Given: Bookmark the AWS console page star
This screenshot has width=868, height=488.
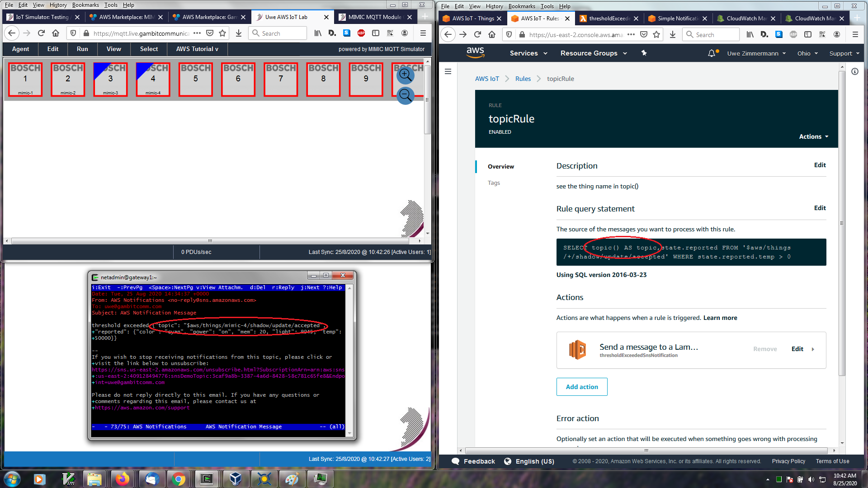Looking at the screenshot, I should (x=656, y=34).
